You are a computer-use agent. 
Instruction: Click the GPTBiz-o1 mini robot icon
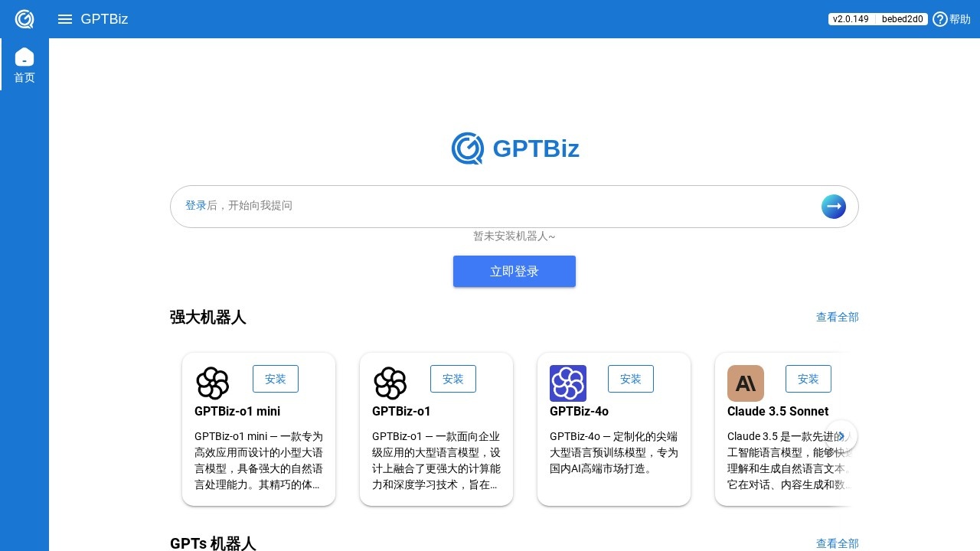(x=213, y=383)
